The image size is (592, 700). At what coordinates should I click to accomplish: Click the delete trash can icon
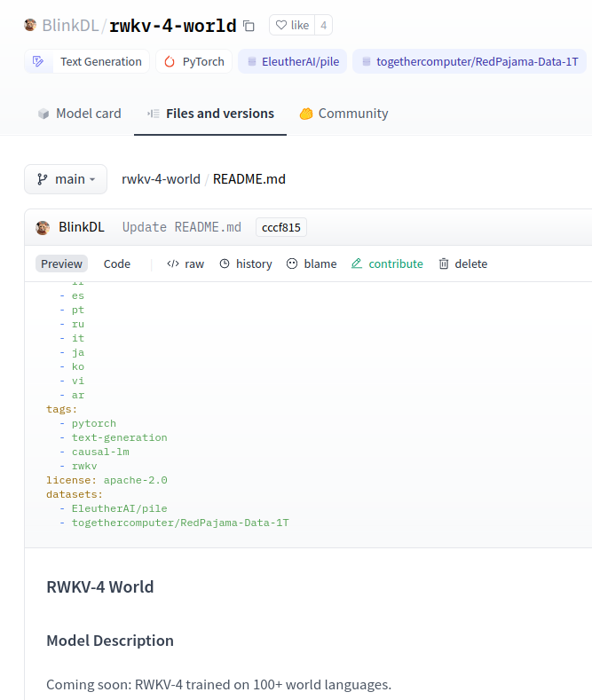pos(443,263)
